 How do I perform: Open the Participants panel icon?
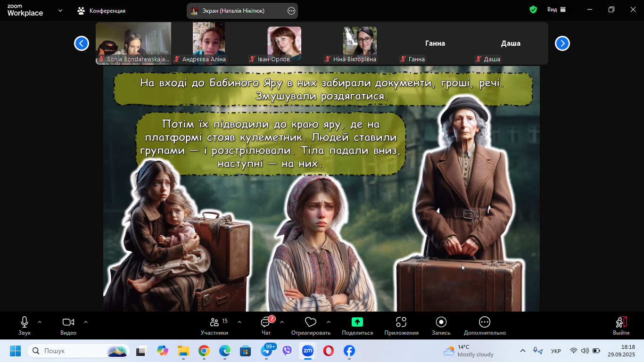coord(215,322)
